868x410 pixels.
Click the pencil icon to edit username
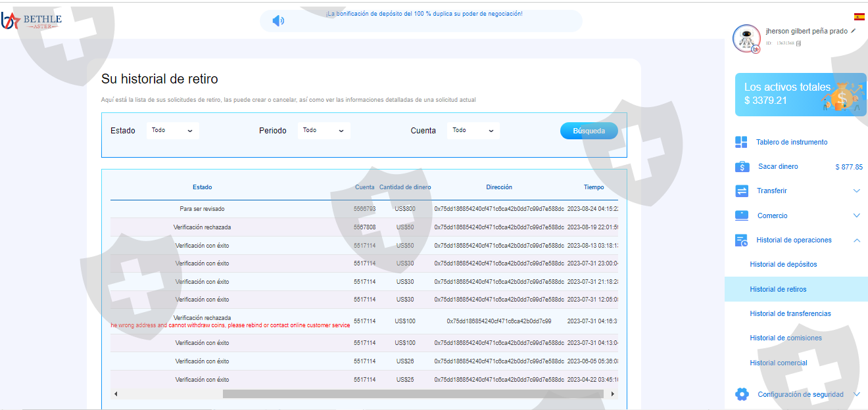tap(854, 31)
